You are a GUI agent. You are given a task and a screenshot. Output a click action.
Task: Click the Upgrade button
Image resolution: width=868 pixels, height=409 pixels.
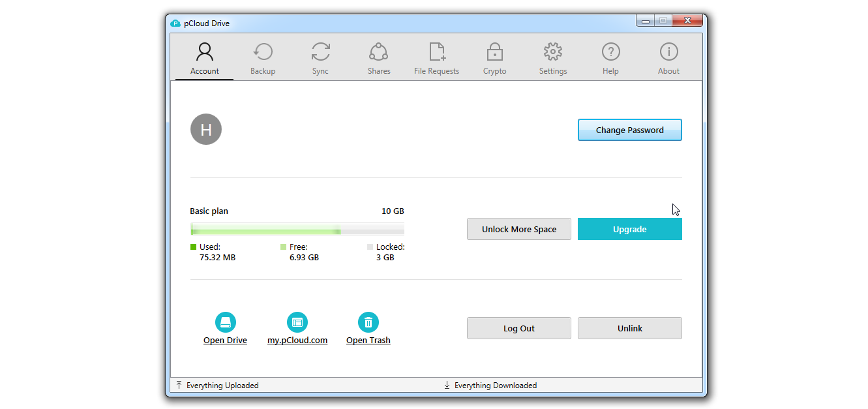[630, 229]
